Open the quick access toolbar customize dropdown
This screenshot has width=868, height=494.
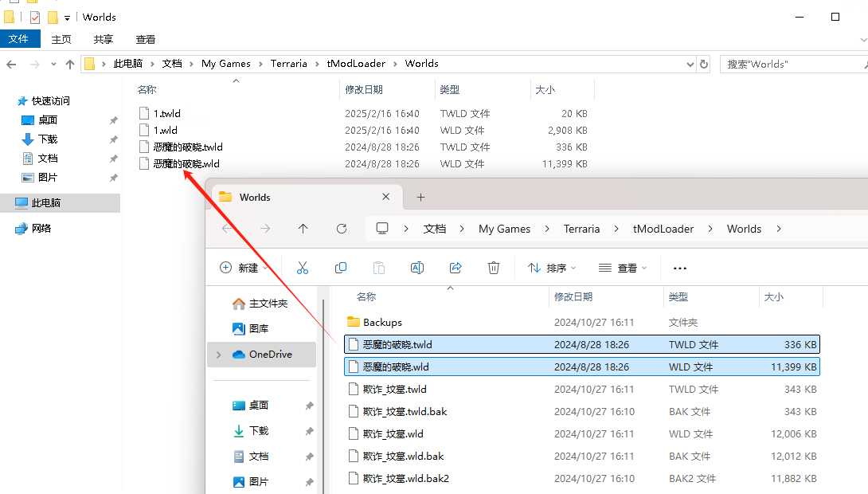point(67,18)
